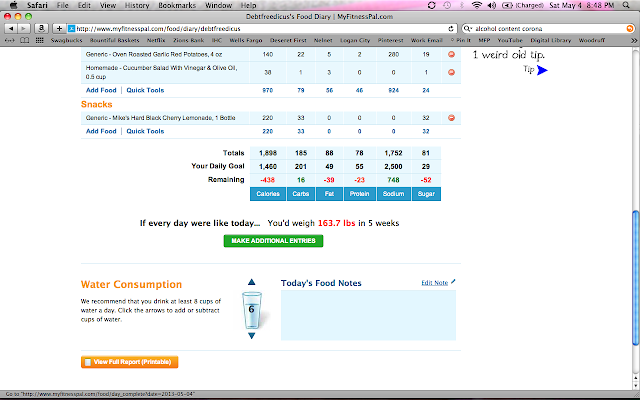Click the orange snapback arrow in search field
The width and height of the screenshot is (640, 400).
point(630,29)
